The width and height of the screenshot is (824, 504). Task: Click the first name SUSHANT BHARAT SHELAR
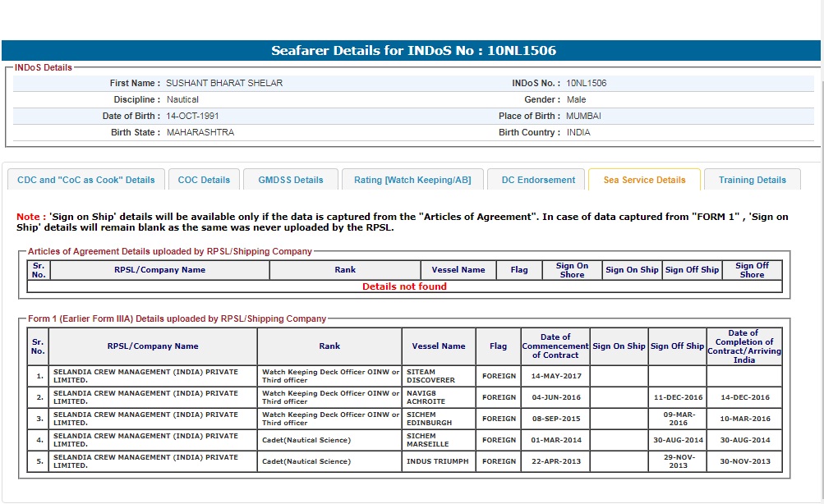click(224, 83)
